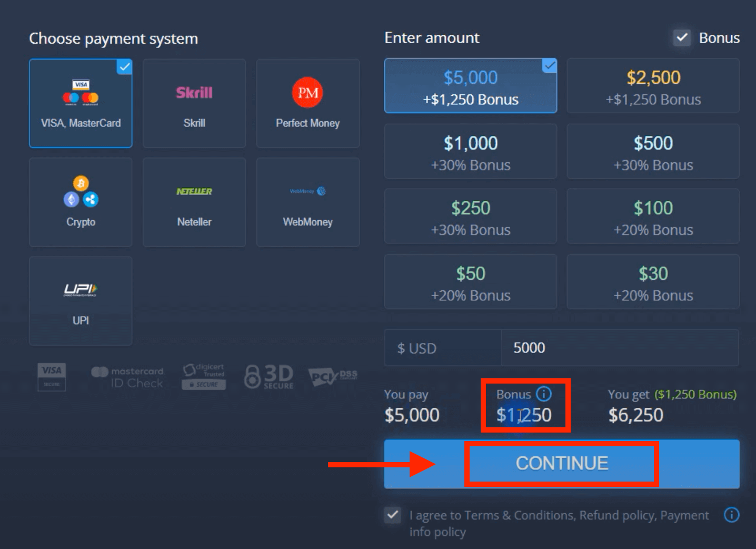Uncheck the Terms & Conditions agreement

click(392, 515)
